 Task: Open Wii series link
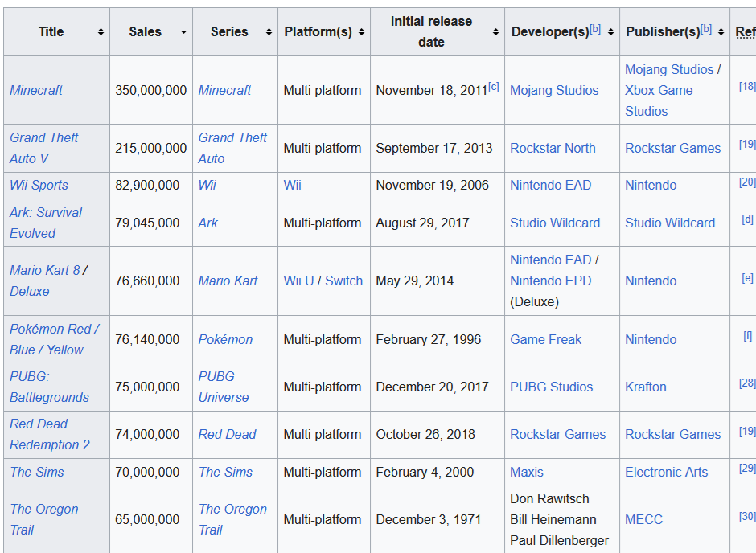[x=207, y=186]
